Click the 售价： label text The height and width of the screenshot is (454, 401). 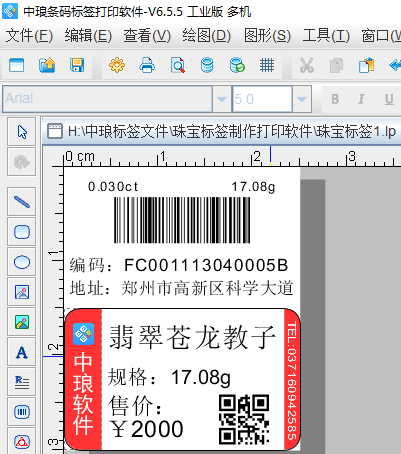[135, 406]
